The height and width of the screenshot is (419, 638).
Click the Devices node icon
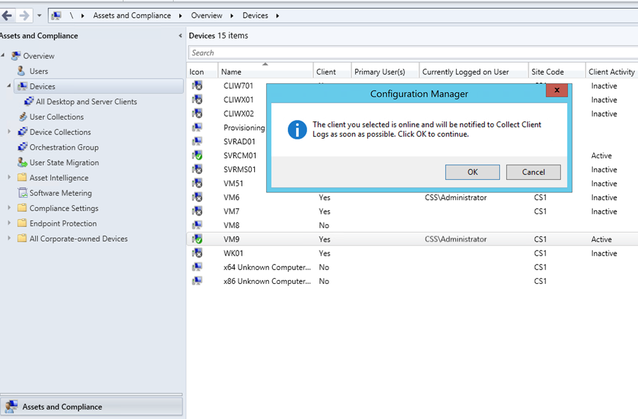coord(22,86)
